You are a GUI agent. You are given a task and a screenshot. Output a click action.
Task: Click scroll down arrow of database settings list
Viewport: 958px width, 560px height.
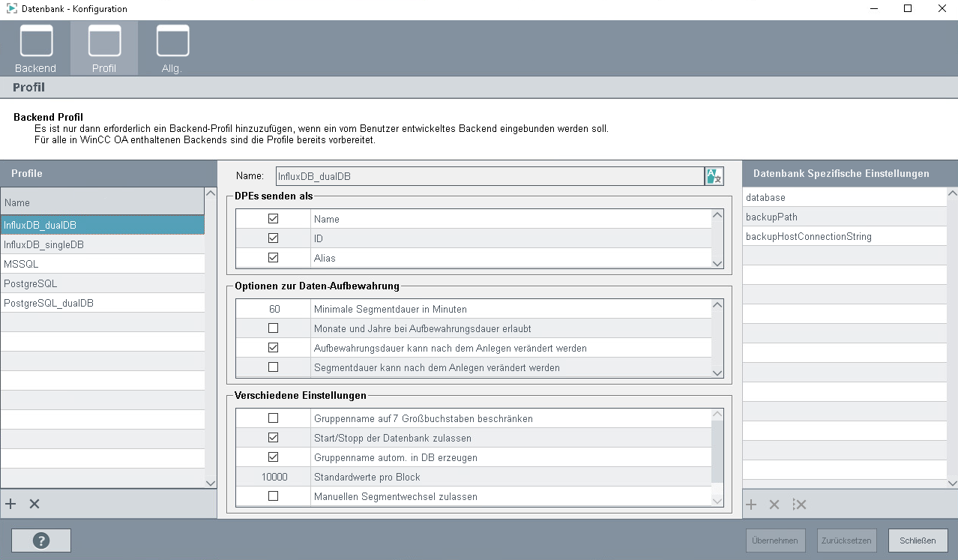[953, 484]
